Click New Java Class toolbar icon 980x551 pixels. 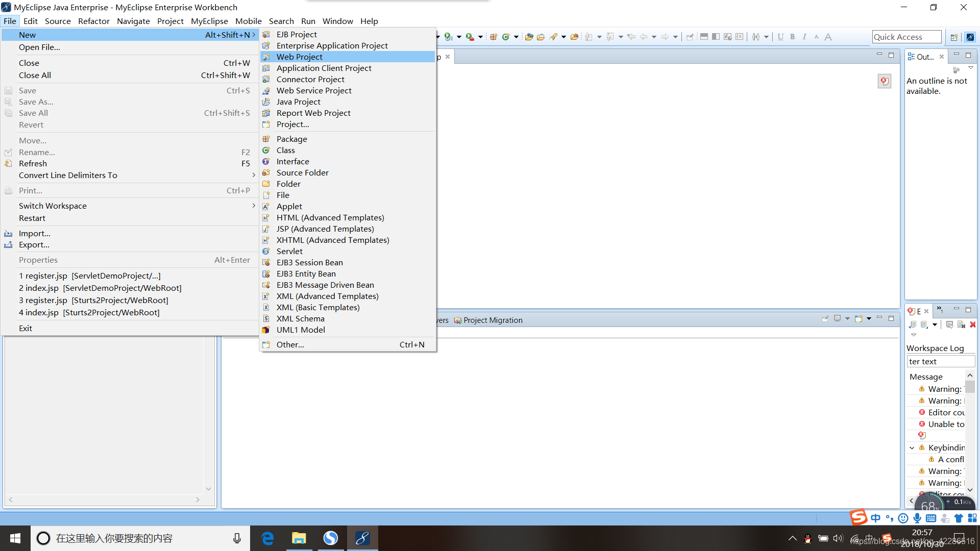(x=506, y=37)
